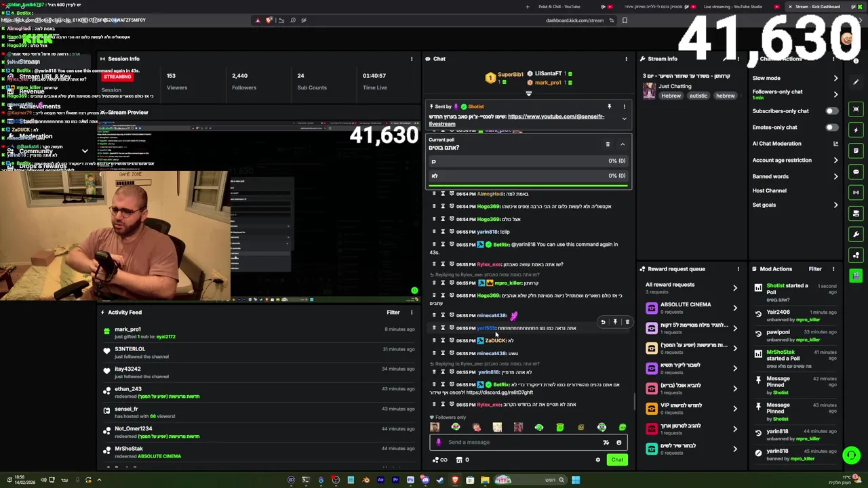This screenshot has width=868, height=488.
Task: Open the Kicks shop icon showing 0
Action: tap(462, 460)
